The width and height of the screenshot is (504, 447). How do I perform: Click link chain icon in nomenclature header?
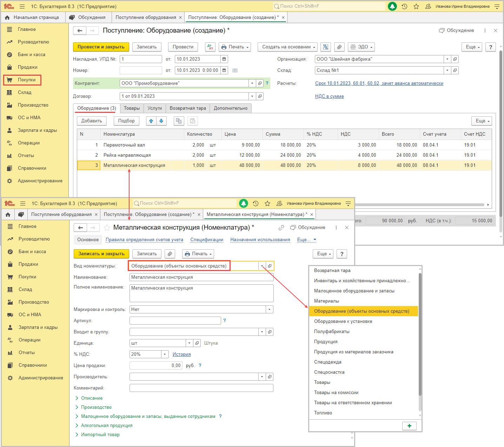click(x=281, y=228)
